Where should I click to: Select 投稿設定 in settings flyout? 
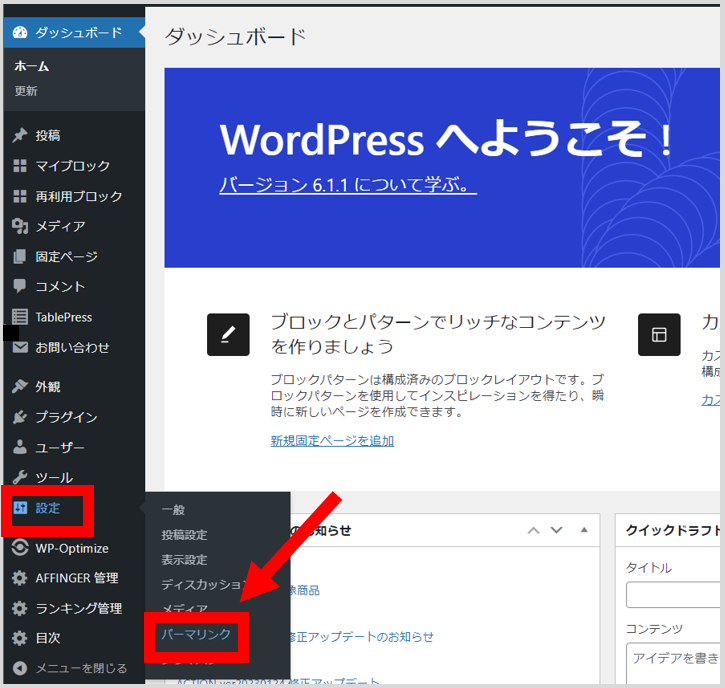click(184, 535)
